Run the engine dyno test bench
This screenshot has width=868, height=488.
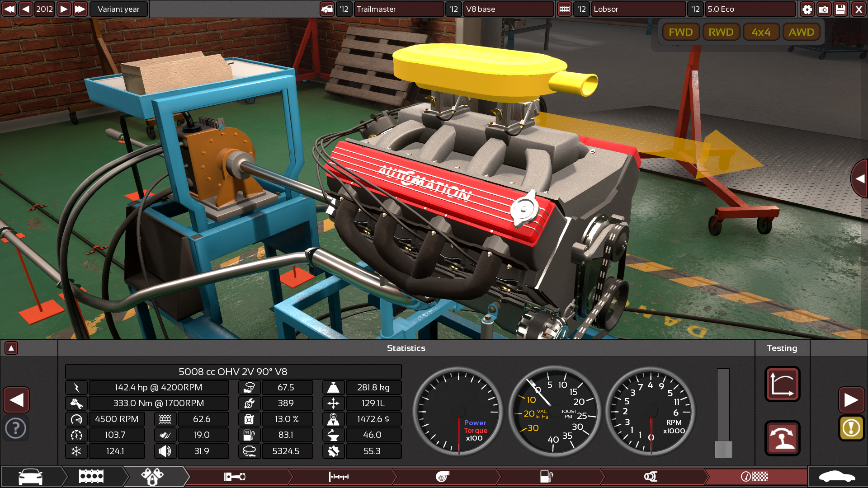(782, 438)
